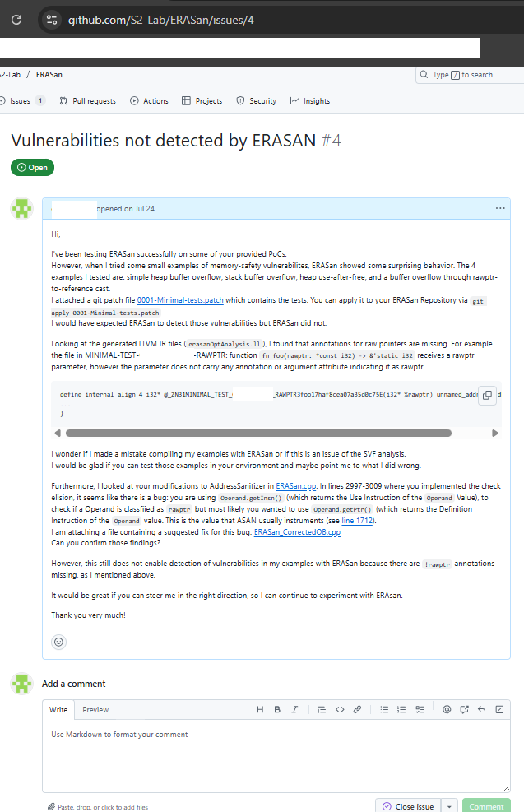This screenshot has height=812, width=524.
Task: Insert a task list checkbox in comment
Action: (x=420, y=709)
